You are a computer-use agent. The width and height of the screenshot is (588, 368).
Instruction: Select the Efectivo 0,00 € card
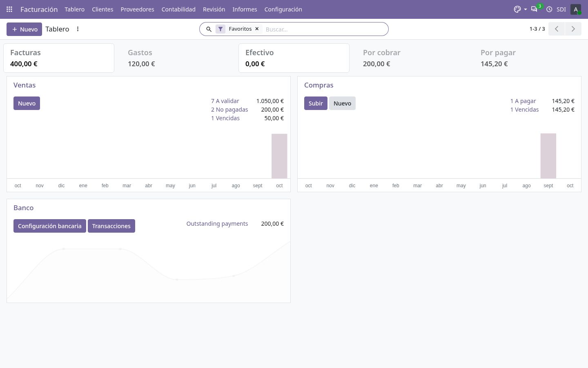click(x=294, y=58)
